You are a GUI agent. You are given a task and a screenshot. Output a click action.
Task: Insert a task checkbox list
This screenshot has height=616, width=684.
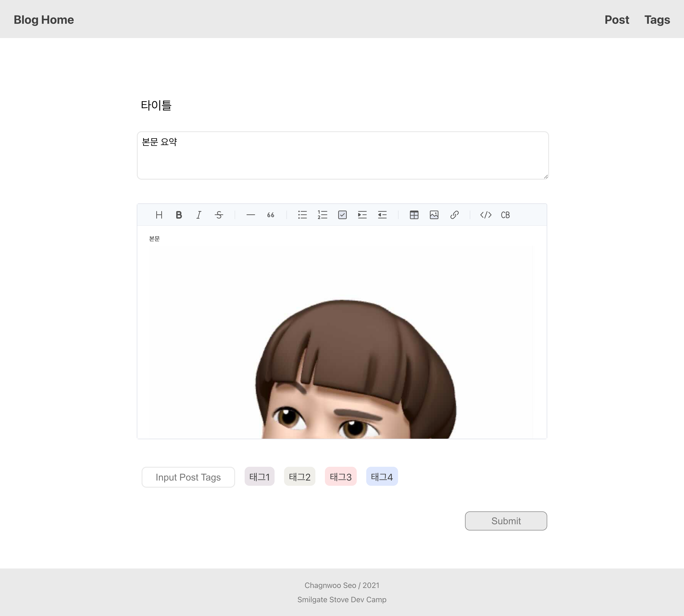click(342, 215)
